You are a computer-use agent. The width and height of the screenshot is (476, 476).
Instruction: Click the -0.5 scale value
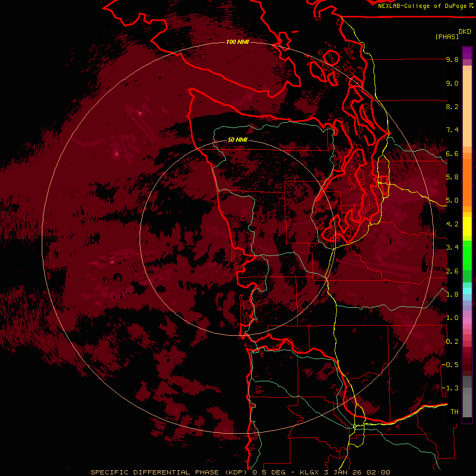pyautogui.click(x=450, y=365)
